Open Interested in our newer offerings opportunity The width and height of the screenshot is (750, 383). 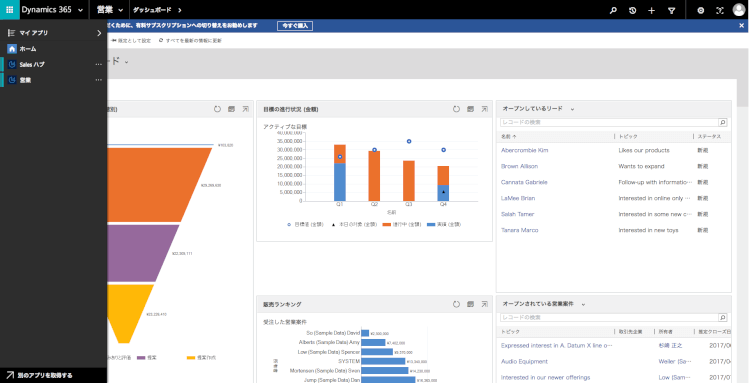545,377
